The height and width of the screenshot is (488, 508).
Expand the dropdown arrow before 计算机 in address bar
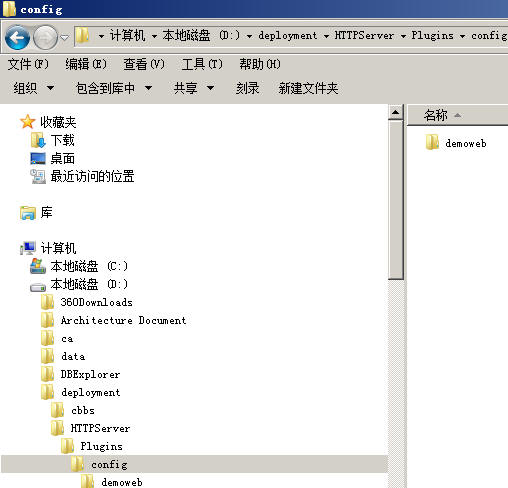click(101, 36)
